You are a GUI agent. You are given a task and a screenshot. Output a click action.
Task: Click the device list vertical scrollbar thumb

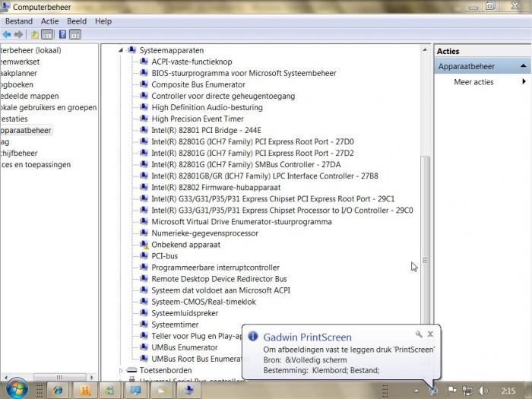[x=425, y=260]
